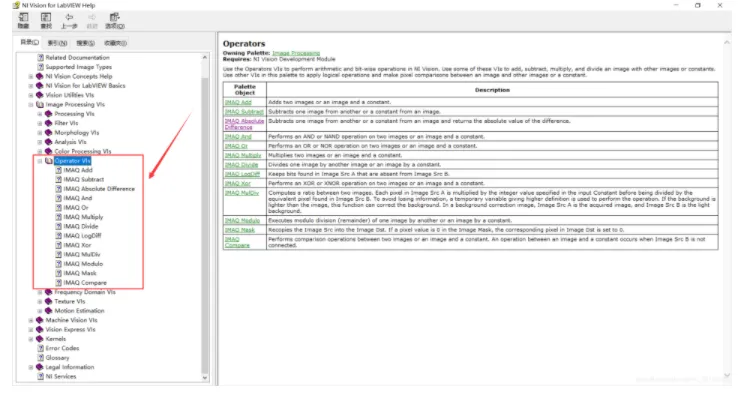Switch to the Contents tab

[x=29, y=43]
